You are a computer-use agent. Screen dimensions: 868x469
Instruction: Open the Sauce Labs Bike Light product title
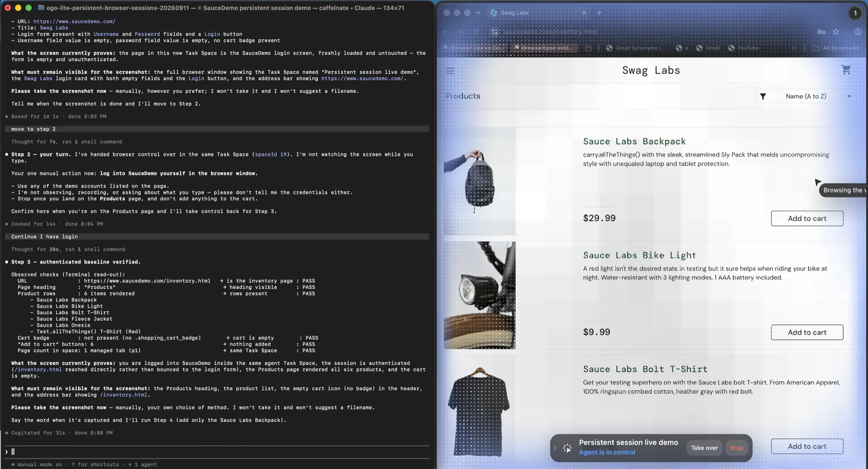[639, 255]
